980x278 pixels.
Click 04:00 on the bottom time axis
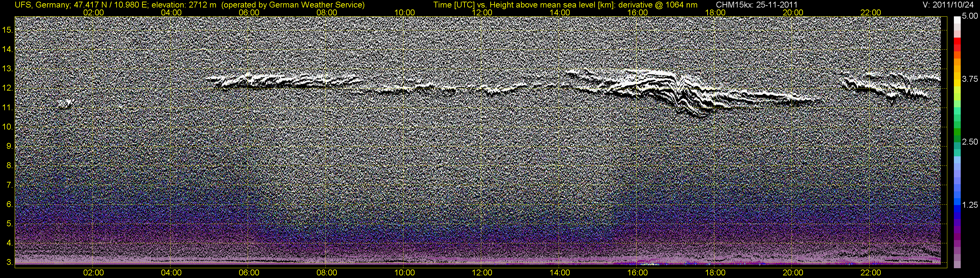coord(171,273)
